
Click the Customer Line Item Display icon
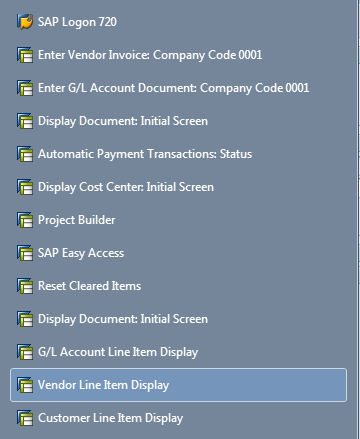point(25,418)
